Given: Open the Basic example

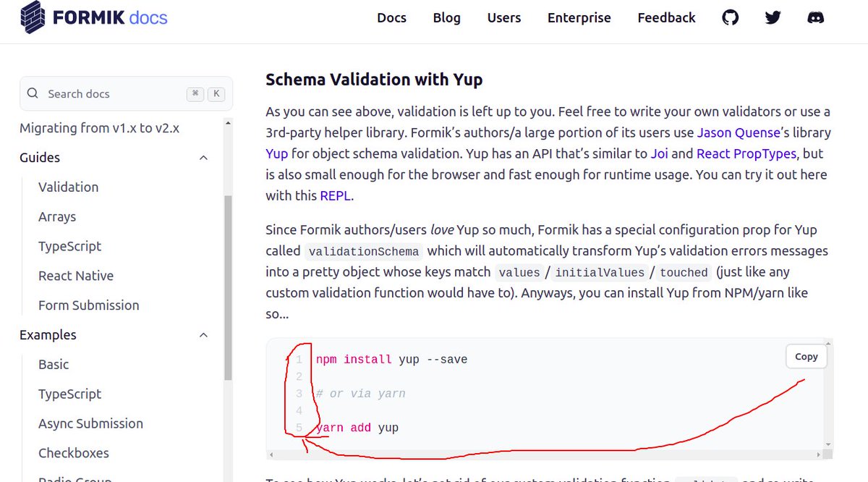Looking at the screenshot, I should tap(54, 364).
